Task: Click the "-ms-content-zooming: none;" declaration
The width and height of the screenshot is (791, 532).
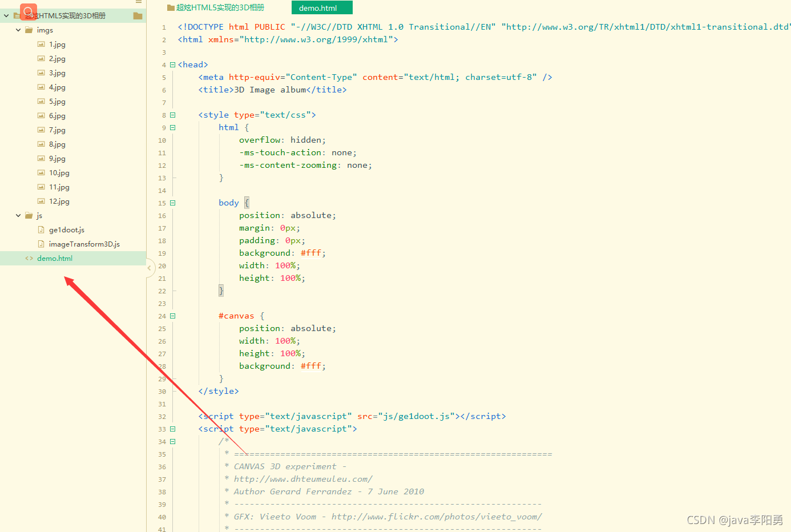Action: click(305, 165)
